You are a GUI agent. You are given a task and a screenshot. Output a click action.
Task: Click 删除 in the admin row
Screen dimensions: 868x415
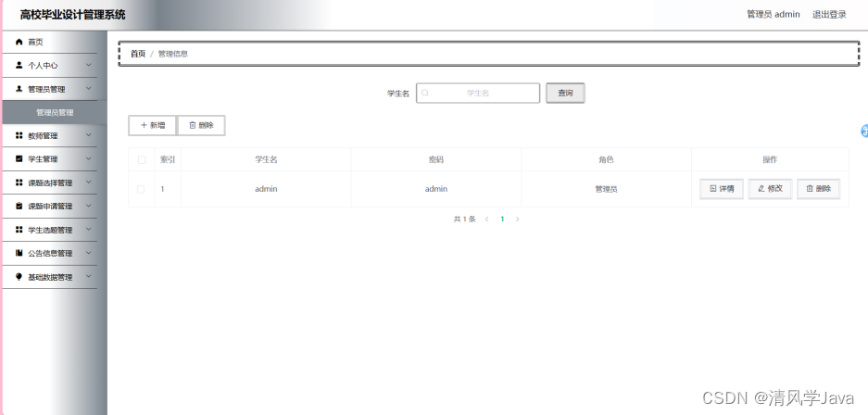point(818,189)
